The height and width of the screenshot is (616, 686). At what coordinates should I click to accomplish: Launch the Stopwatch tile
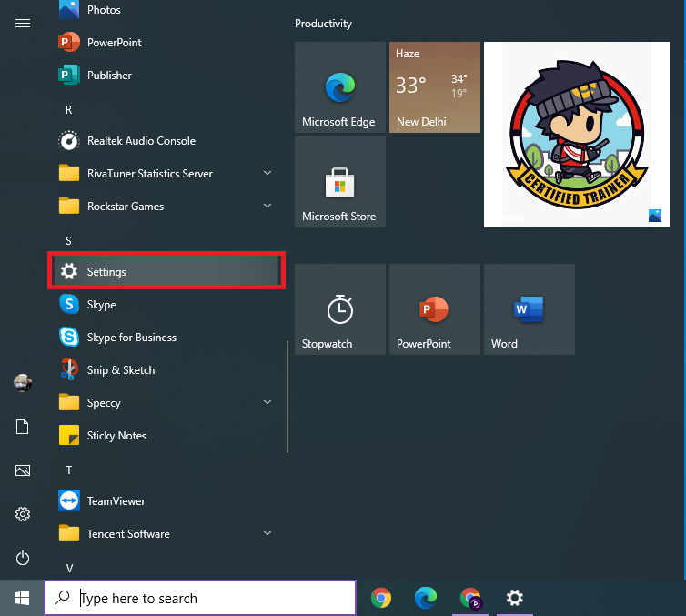[340, 308]
